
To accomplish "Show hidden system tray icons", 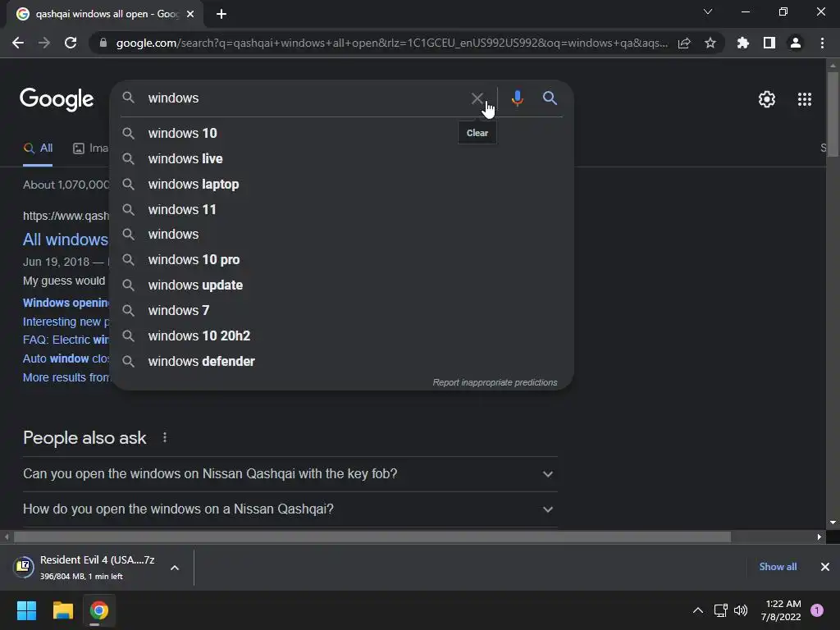I will 697,610.
